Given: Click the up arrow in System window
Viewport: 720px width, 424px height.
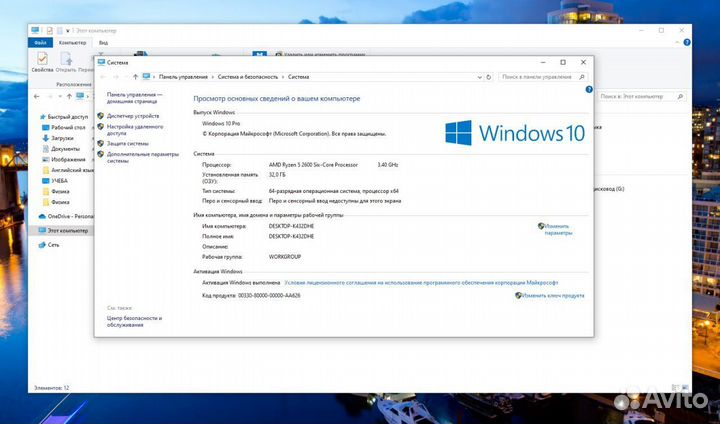Looking at the screenshot, I should pyautogui.click(x=134, y=76).
